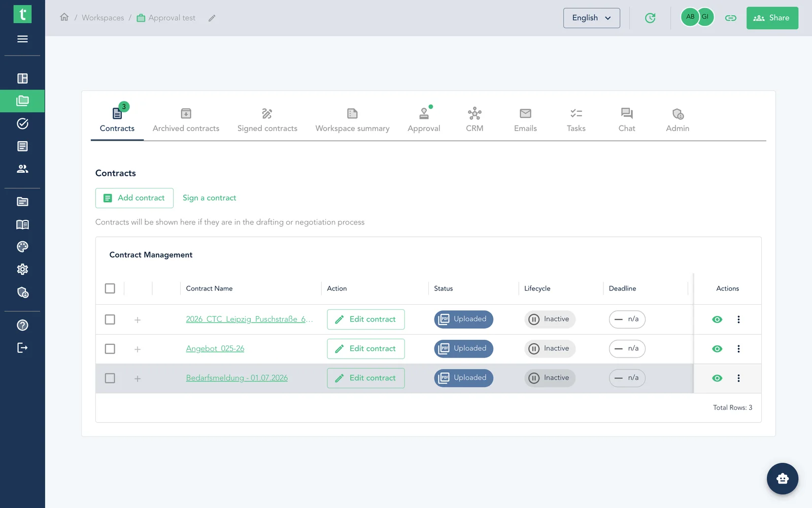The image size is (812, 508).
Task: Open the Workspace summary tab
Action: [352, 120]
